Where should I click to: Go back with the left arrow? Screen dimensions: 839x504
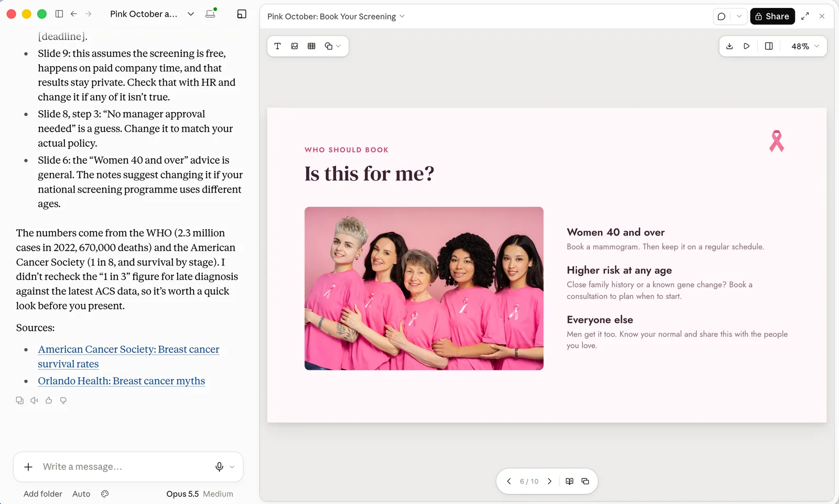(x=74, y=14)
